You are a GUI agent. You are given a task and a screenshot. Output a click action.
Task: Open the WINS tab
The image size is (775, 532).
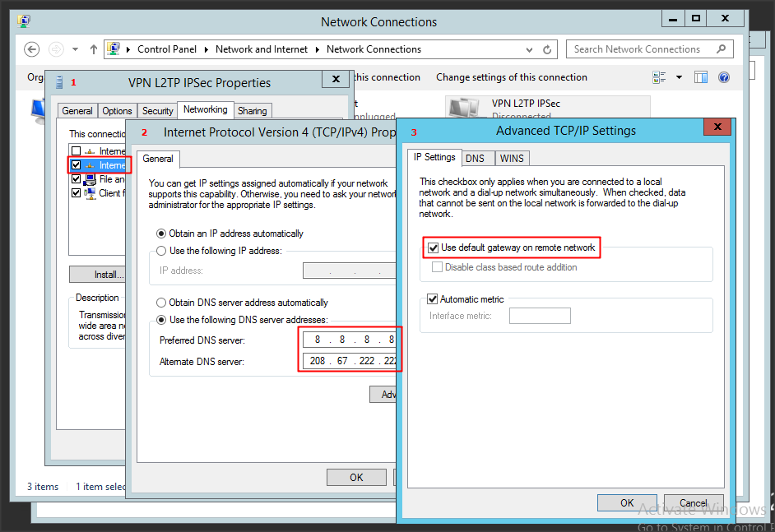(x=512, y=158)
